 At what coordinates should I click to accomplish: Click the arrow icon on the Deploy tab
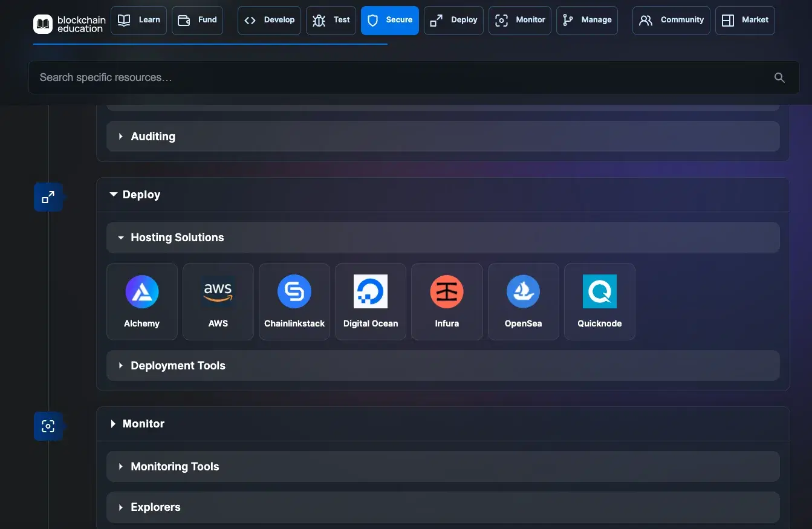point(436,21)
